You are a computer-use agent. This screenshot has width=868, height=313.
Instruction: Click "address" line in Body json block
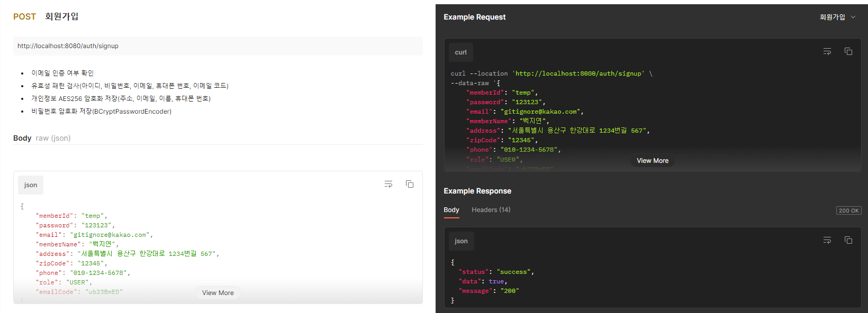(x=127, y=254)
